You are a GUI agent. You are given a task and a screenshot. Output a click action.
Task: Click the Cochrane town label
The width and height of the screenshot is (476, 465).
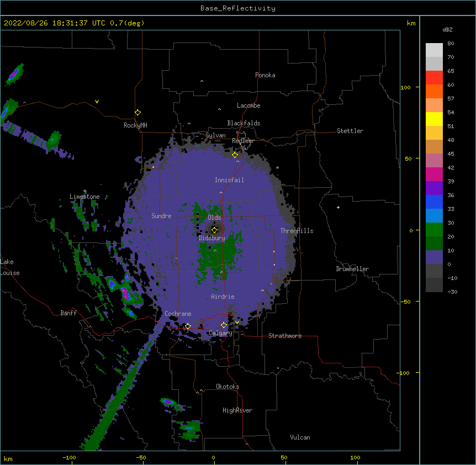tap(178, 314)
